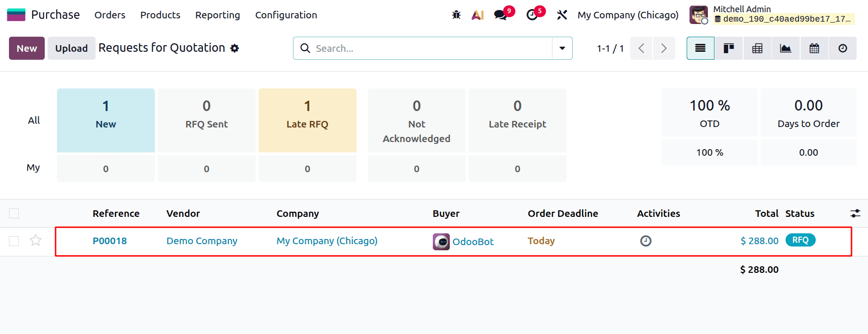868x334 pixels.
Task: Click the New button
Action: 27,48
